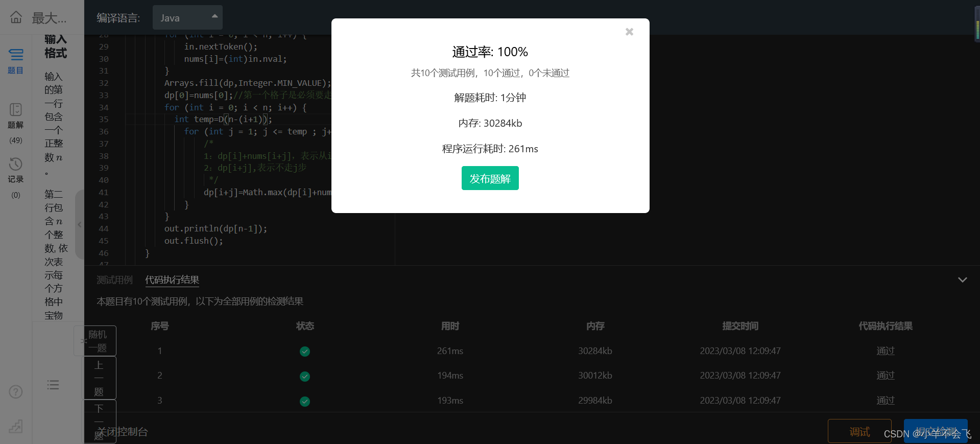Viewport: 980px width, 444px height.
Task: Click the 序号 column header
Action: click(x=160, y=326)
